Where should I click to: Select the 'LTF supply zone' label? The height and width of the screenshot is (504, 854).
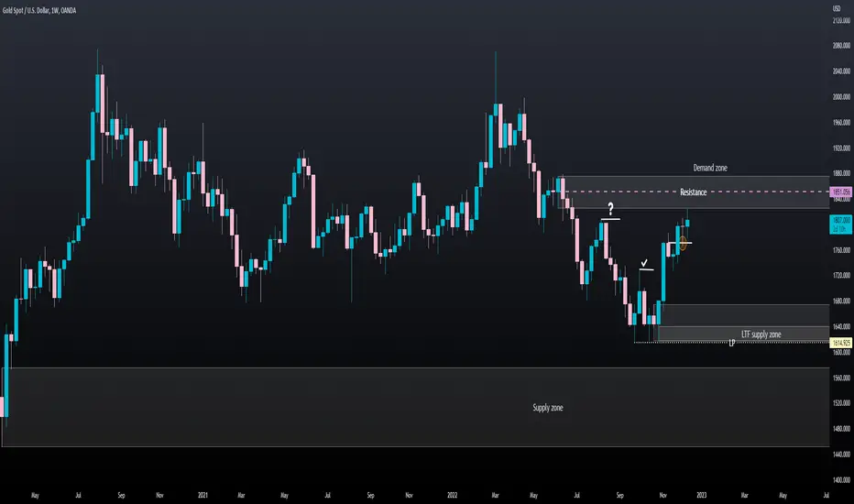tap(761, 334)
